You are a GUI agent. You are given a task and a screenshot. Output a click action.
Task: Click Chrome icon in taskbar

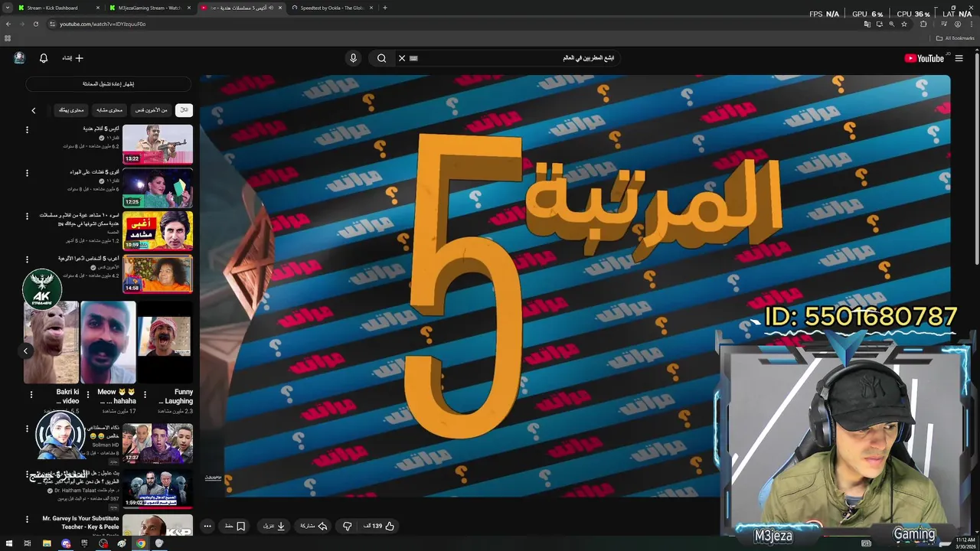[141, 543]
